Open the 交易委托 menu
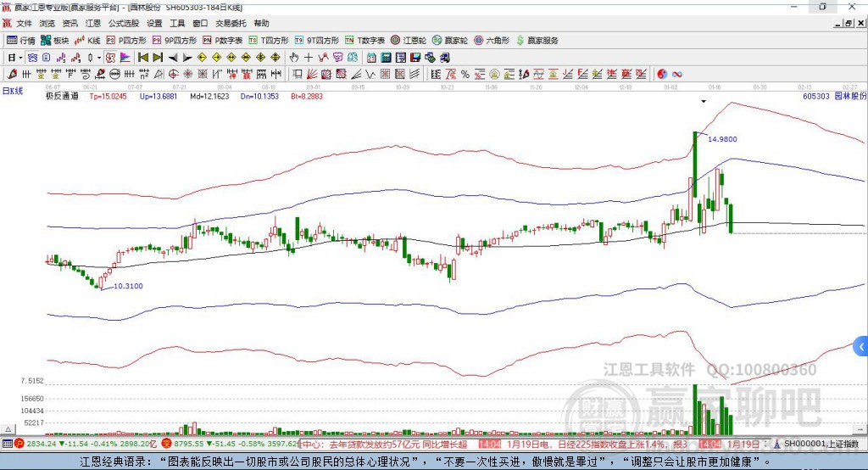The height and width of the screenshot is (470, 868). pos(231,23)
